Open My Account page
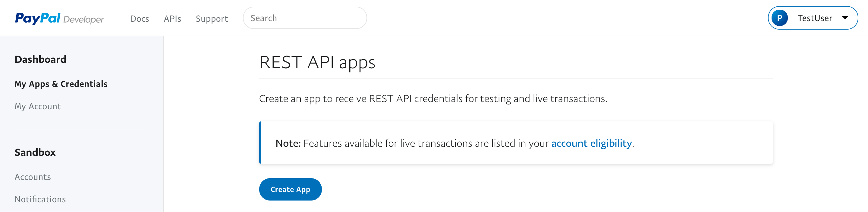 tap(37, 106)
